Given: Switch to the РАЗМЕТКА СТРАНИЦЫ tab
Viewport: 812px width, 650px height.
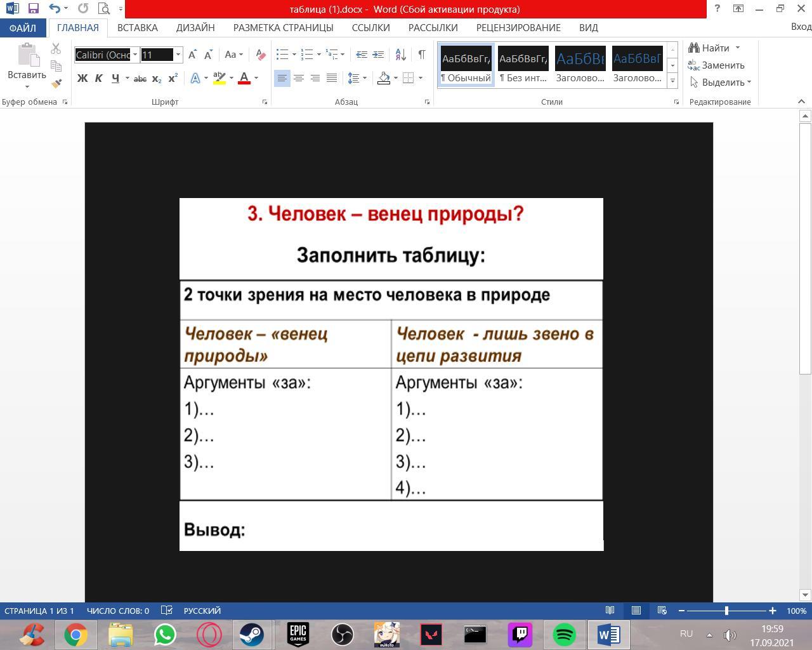Looking at the screenshot, I should tap(283, 27).
